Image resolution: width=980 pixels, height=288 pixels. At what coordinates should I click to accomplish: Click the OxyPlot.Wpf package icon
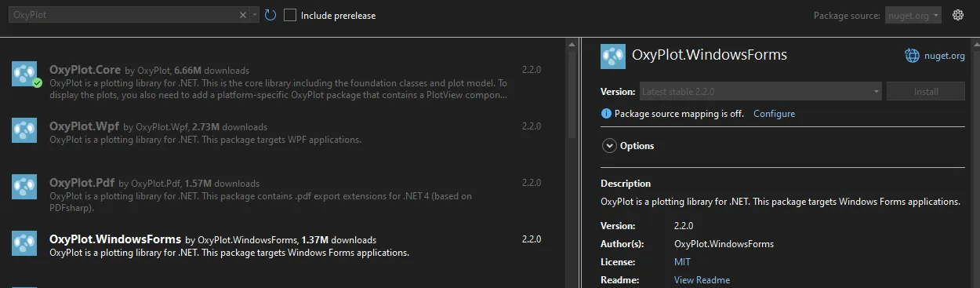[x=24, y=130]
